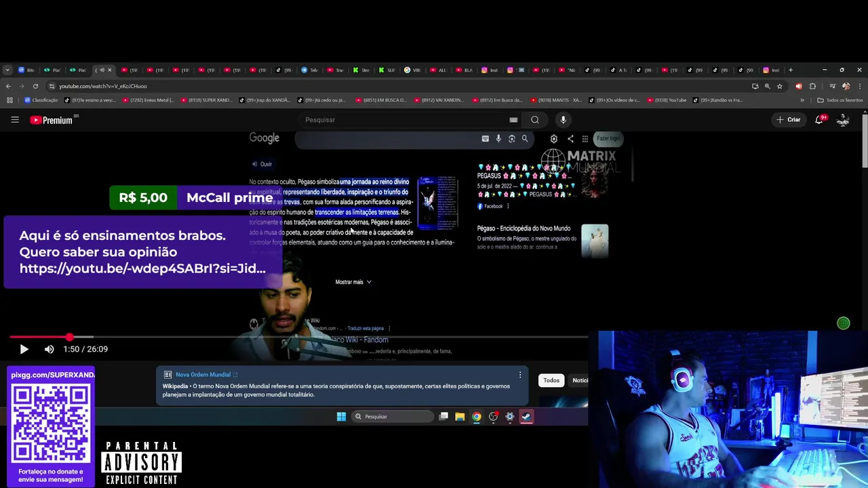Switch to the Bitc browser tab
This screenshot has height=488, width=868.
pos(27,70)
